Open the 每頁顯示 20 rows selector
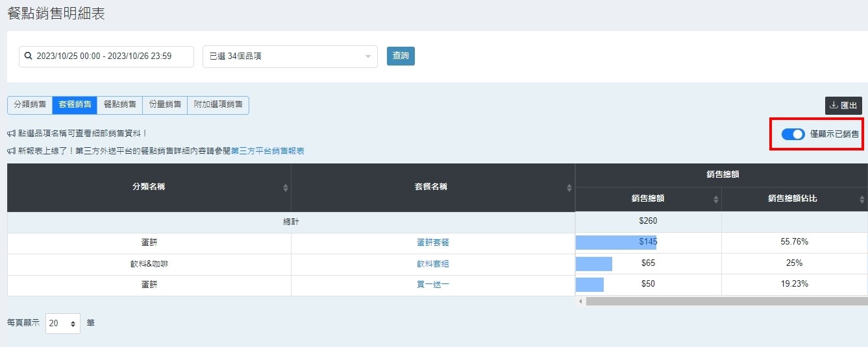Screen dimensions: 868x347 click(63, 323)
